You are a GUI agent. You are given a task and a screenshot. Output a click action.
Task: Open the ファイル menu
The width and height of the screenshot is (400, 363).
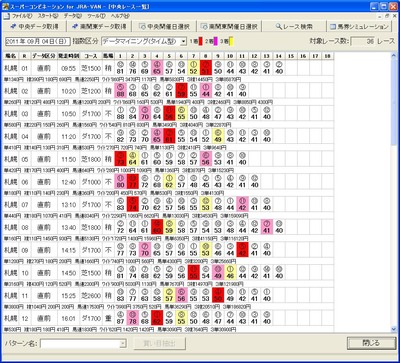pyautogui.click(x=22, y=16)
